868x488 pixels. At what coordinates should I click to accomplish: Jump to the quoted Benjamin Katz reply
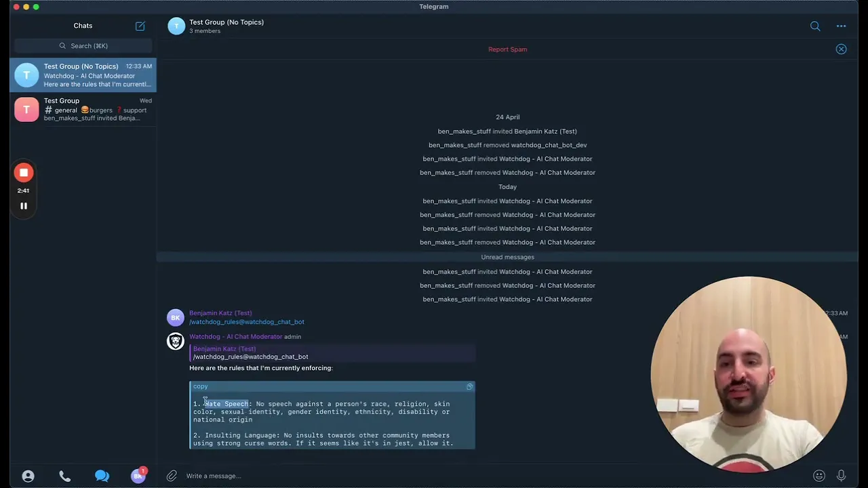pyautogui.click(x=332, y=352)
